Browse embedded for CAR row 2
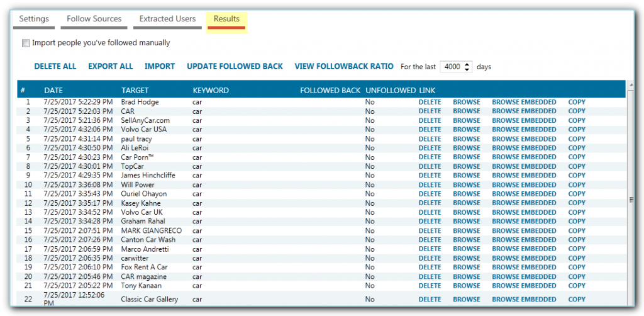 (x=524, y=111)
